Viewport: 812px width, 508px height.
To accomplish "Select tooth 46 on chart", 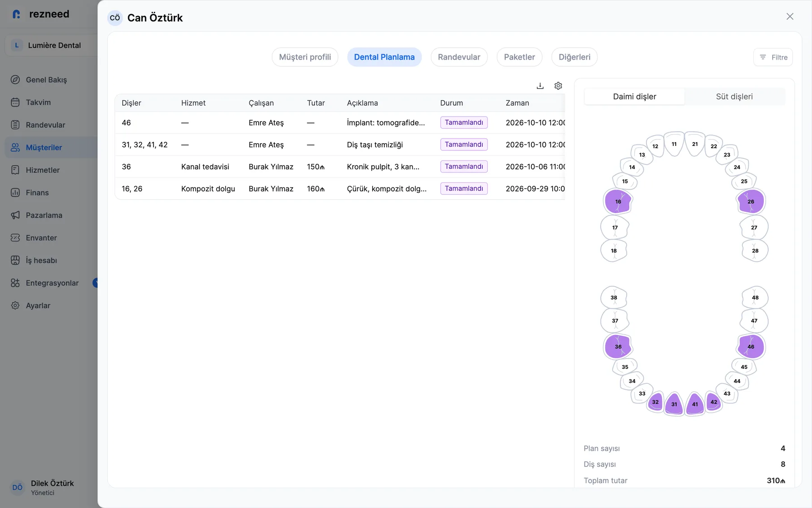I will pyautogui.click(x=751, y=347).
